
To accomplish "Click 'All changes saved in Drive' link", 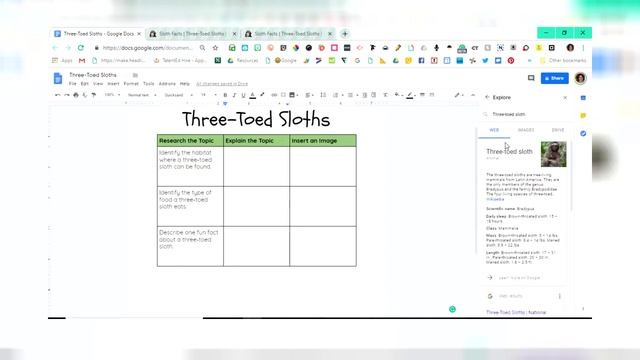I will coord(222,84).
